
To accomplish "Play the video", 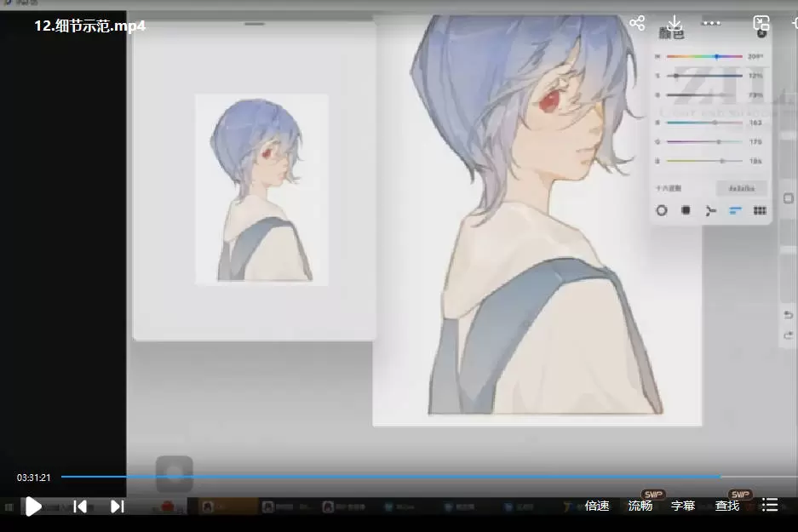I will click(33, 506).
